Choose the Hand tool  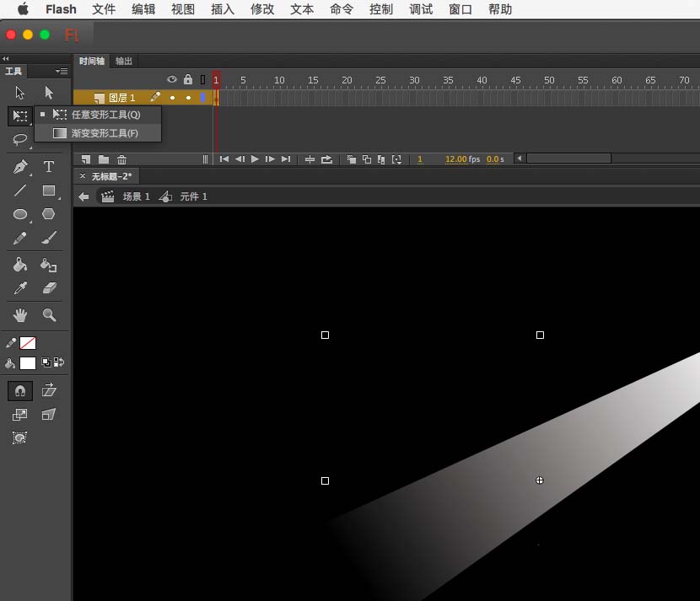coord(20,315)
